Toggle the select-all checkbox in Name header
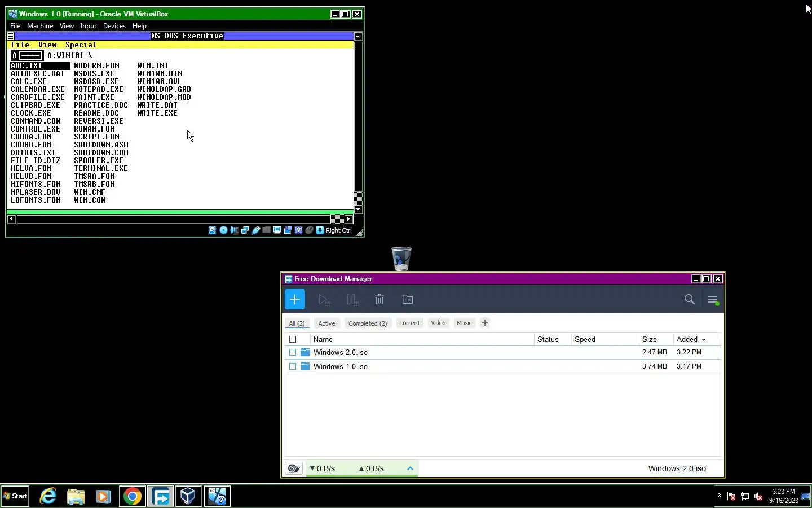812x508 pixels. [293, 339]
